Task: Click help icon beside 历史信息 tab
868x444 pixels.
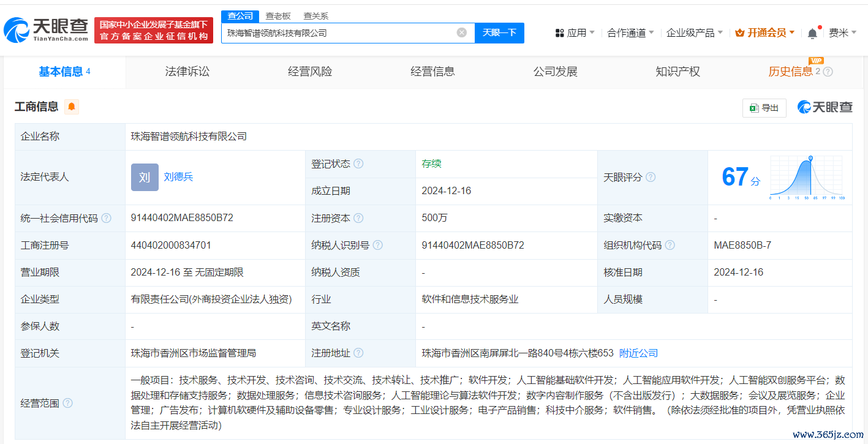Action: 828,72
